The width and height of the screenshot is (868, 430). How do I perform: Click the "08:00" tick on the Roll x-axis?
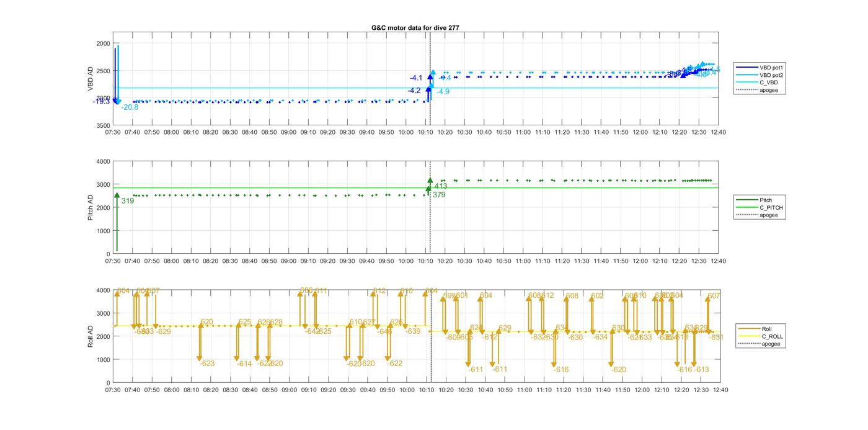[x=172, y=390]
